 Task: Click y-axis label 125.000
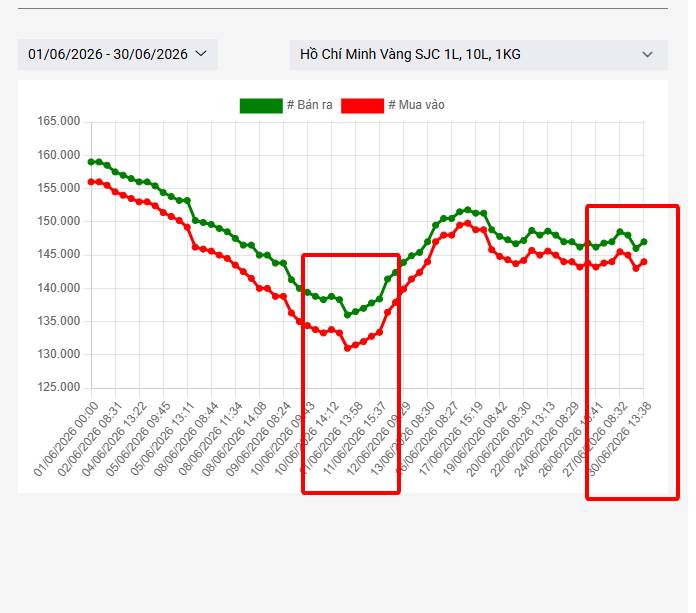pyautogui.click(x=59, y=387)
